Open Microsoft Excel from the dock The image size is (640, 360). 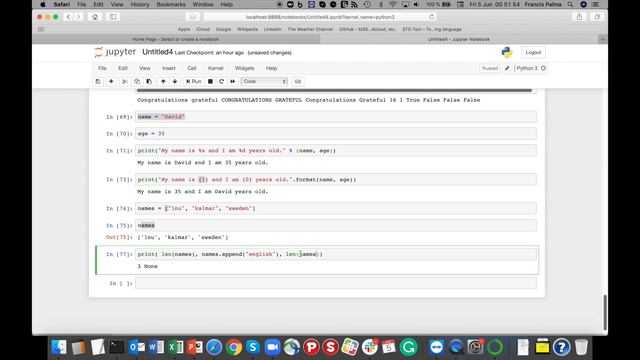coord(176,347)
